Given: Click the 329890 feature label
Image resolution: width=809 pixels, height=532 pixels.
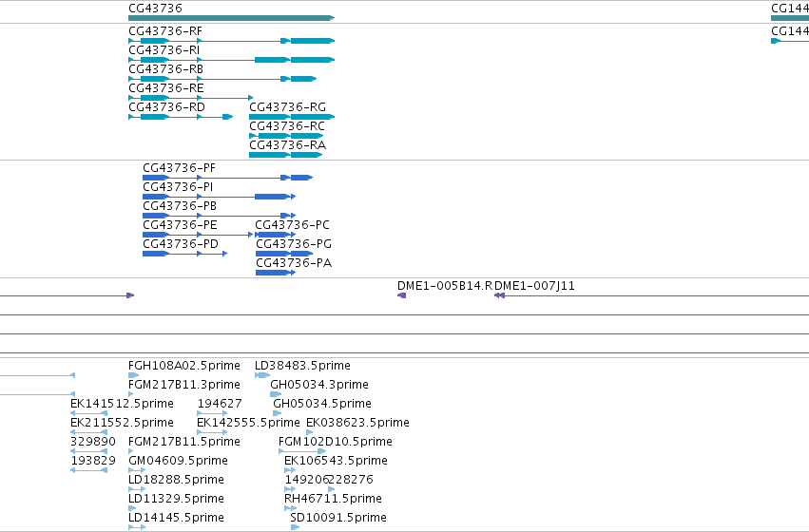Looking at the screenshot, I should pyautogui.click(x=93, y=443).
